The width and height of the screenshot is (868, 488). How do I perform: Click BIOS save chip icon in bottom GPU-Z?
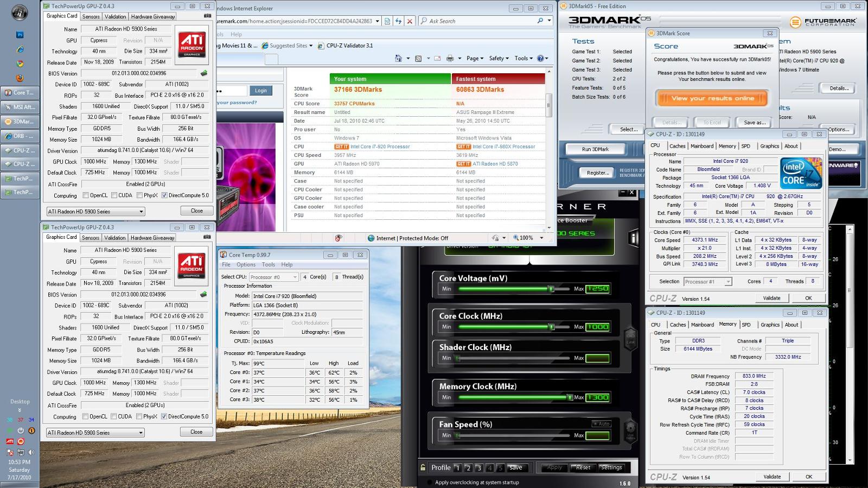point(203,294)
